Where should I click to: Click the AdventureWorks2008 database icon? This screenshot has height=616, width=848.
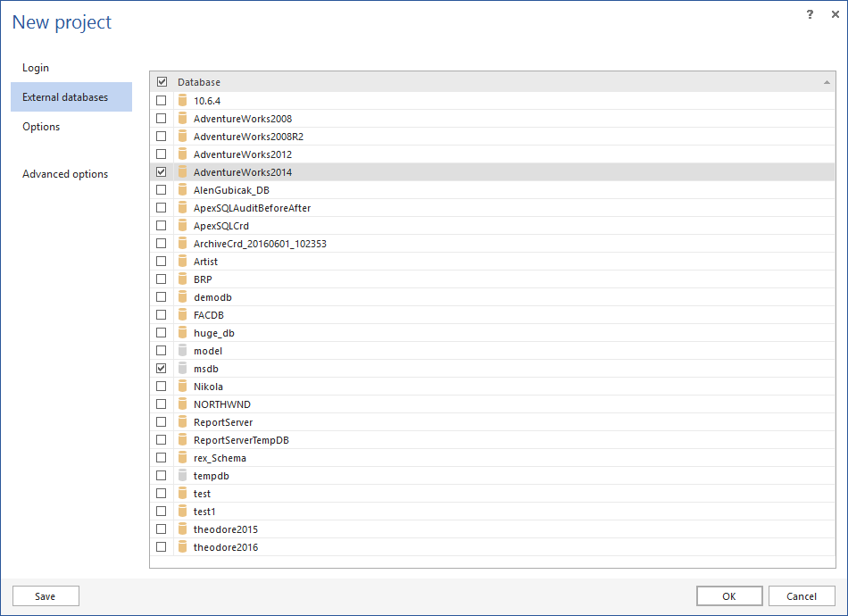click(x=183, y=119)
